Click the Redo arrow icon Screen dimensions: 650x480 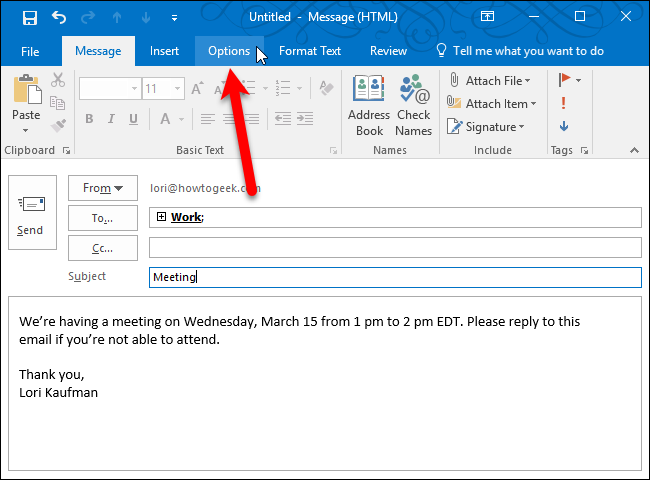point(88,17)
